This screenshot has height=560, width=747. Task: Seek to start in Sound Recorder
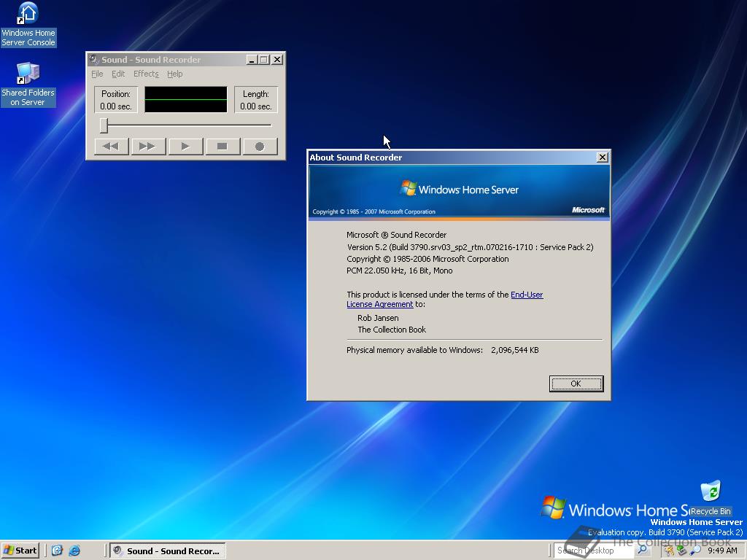tap(112, 147)
